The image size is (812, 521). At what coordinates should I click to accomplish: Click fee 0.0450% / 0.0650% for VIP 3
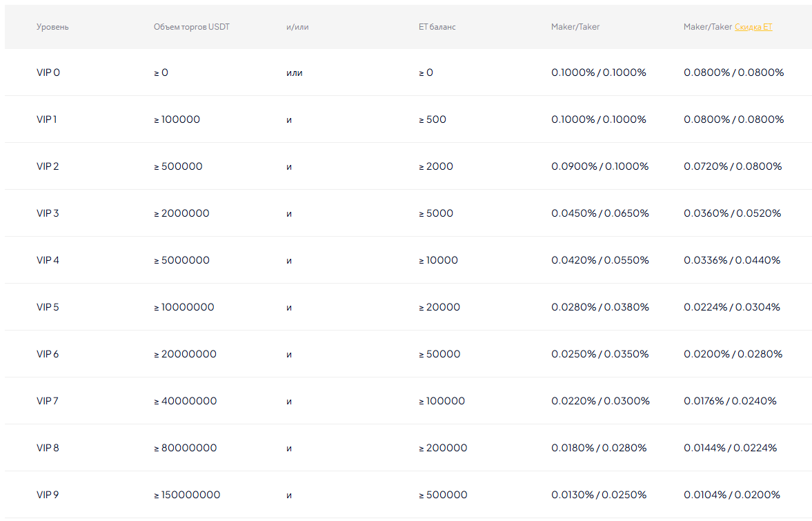click(x=600, y=213)
